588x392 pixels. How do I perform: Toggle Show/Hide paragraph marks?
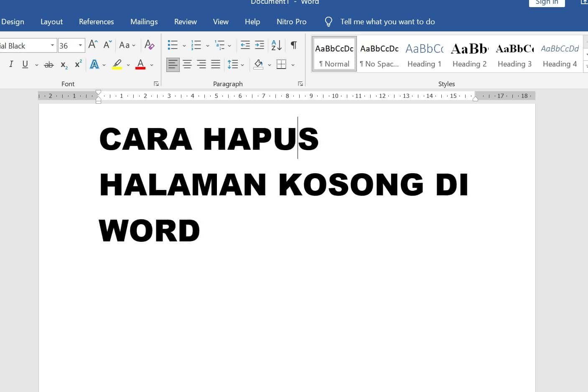pos(294,45)
